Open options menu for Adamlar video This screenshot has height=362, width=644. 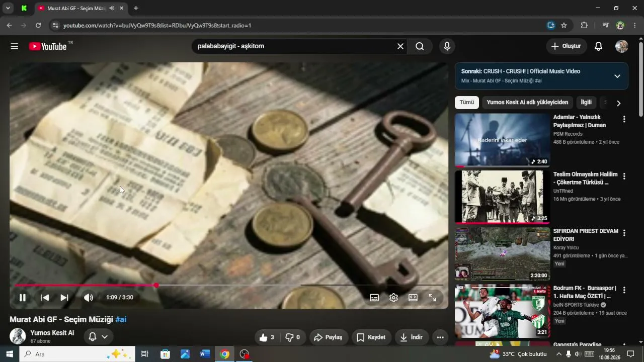[x=624, y=119]
